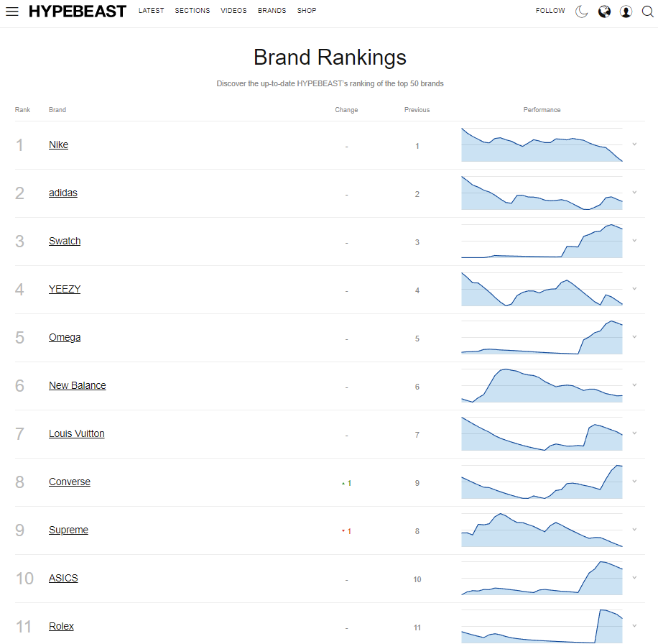Open the Rolex brand link
The width and height of the screenshot is (658, 644).
pos(61,627)
